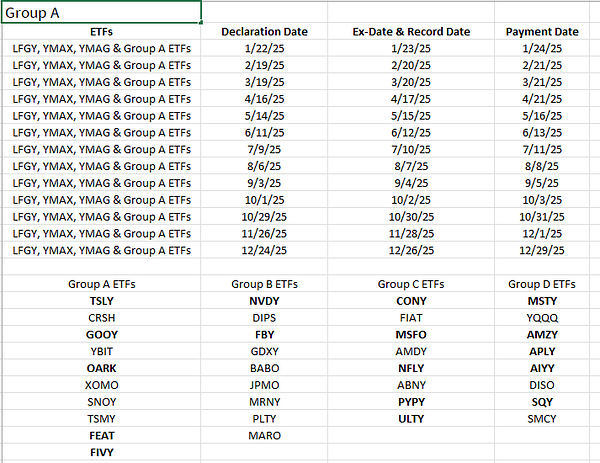Select the FIVY ticker cell
Screen dimensions: 600x463
(x=101, y=452)
